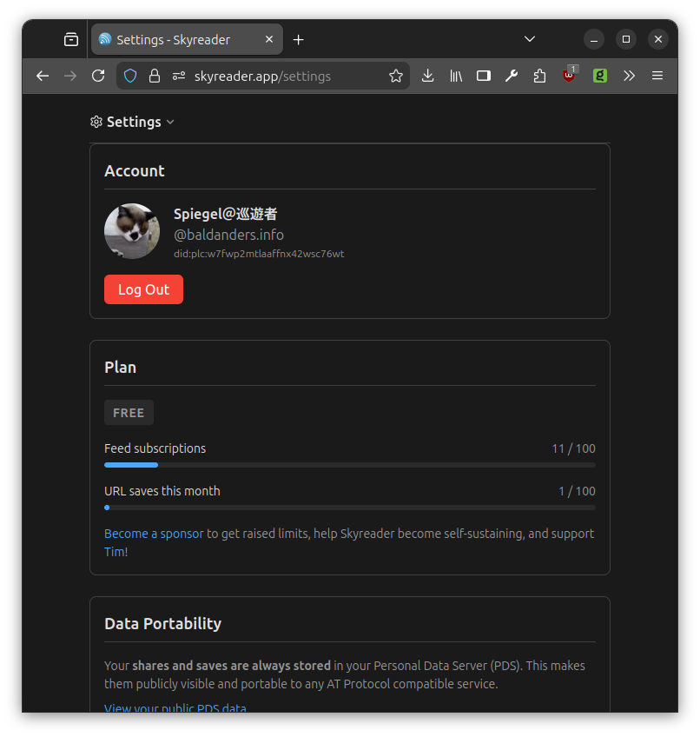
Task: Bookmark this page with the star icon
Action: [x=396, y=76]
